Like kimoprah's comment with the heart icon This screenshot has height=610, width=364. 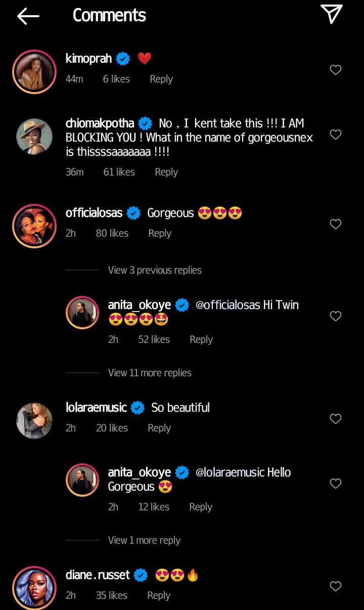point(335,70)
